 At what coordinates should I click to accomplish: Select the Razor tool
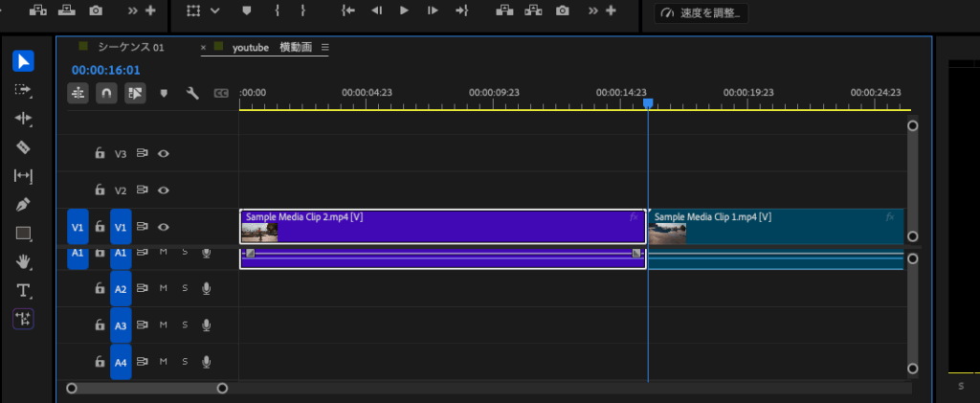pyautogui.click(x=23, y=146)
